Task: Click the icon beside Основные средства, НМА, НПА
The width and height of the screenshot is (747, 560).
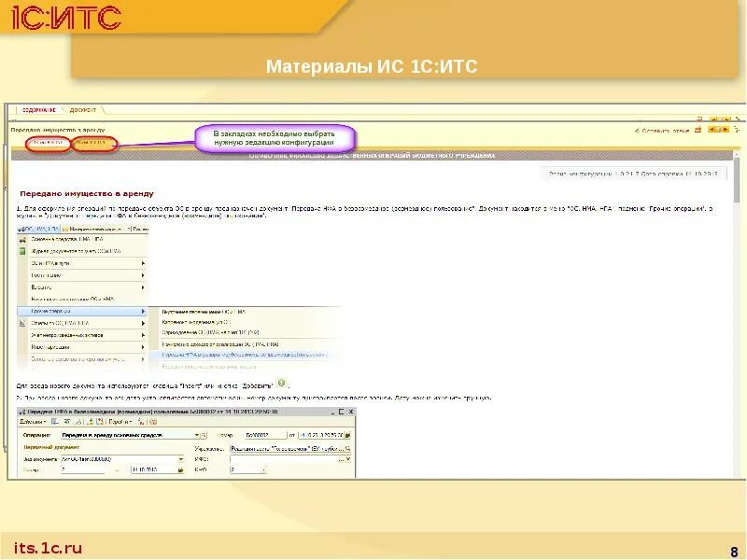Action: 22,240
